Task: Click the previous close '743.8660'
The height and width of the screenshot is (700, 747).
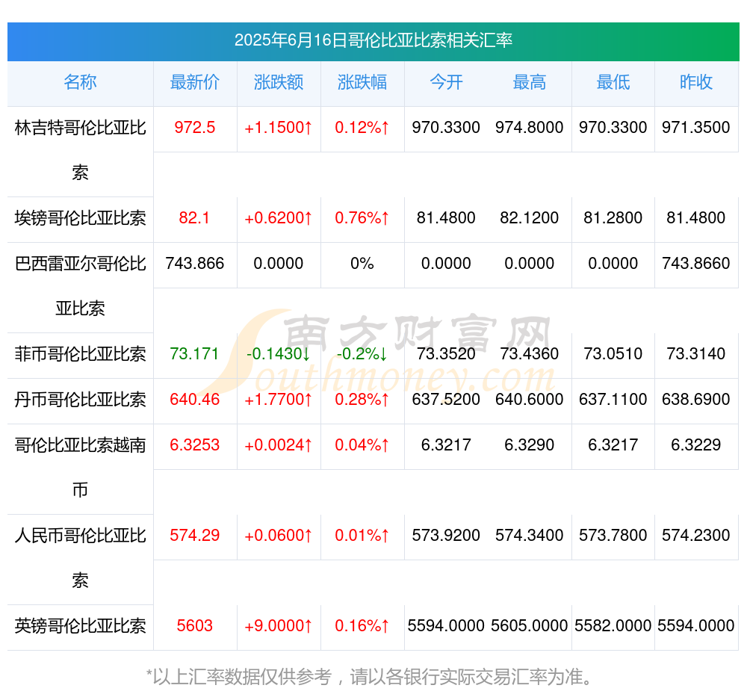Action: (x=696, y=263)
